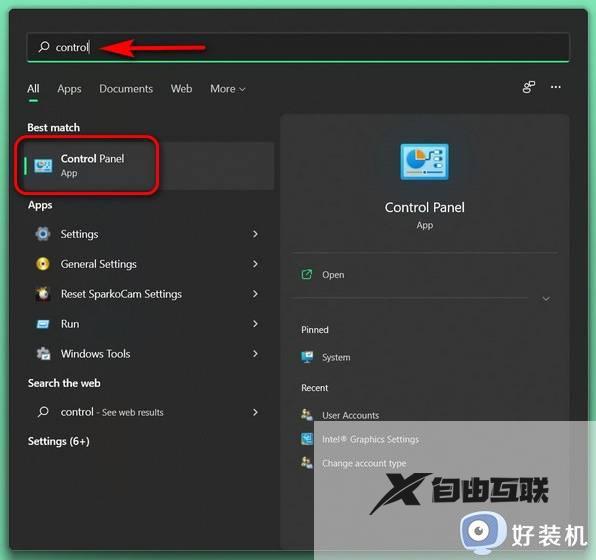Open recent User Accounts item
The height and width of the screenshot is (560, 596).
click(x=350, y=415)
